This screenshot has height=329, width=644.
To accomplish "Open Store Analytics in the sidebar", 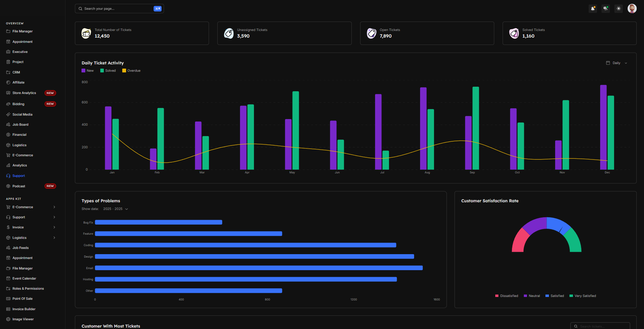I will (x=24, y=93).
